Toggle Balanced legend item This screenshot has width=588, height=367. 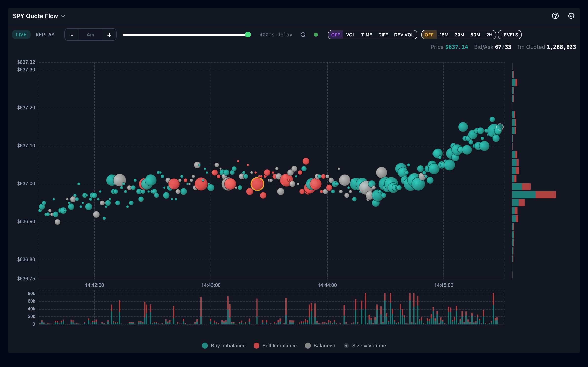pos(320,346)
